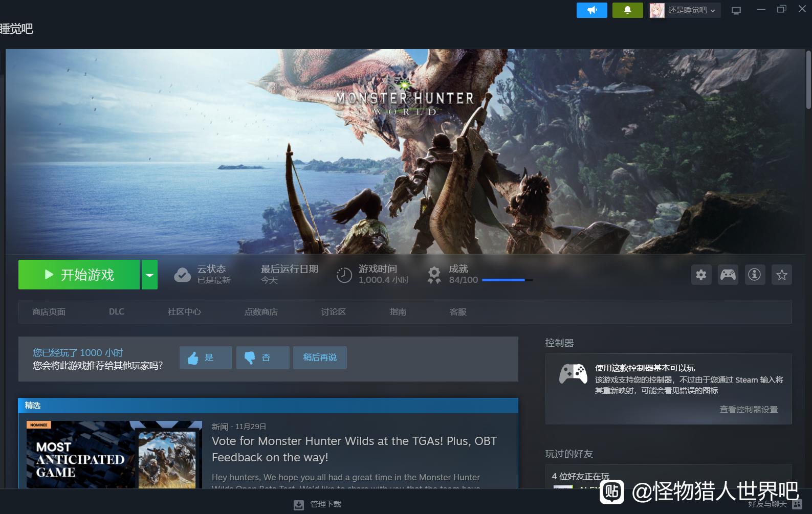Open news headline Vote for Monster Hunter Wilds
This screenshot has width=812, height=514.
click(354, 449)
